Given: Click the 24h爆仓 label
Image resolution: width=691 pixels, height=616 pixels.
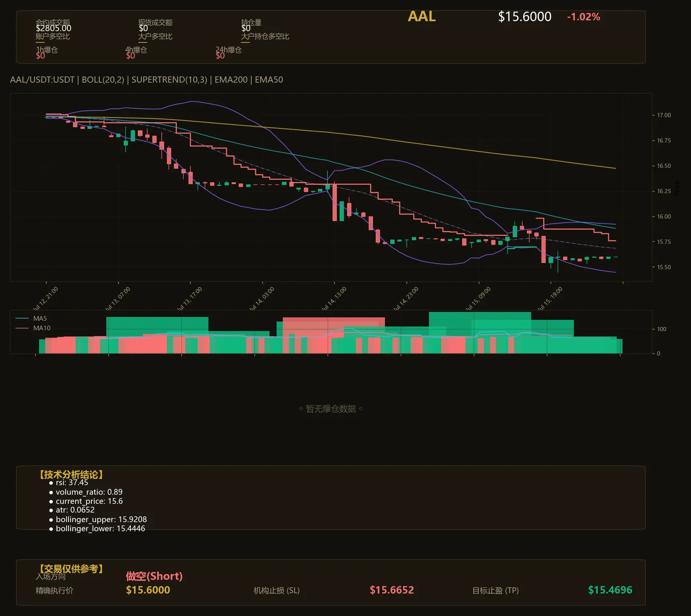Looking at the screenshot, I should tap(228, 50).
